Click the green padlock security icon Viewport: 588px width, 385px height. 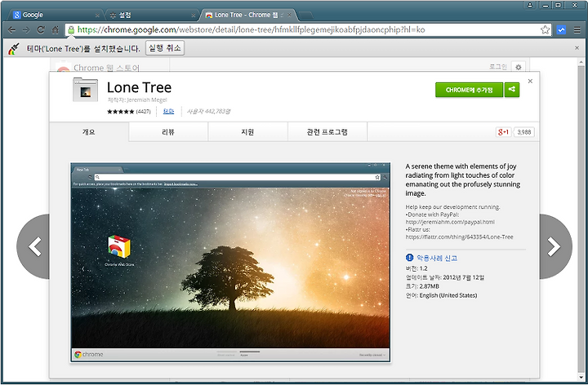tap(71, 29)
